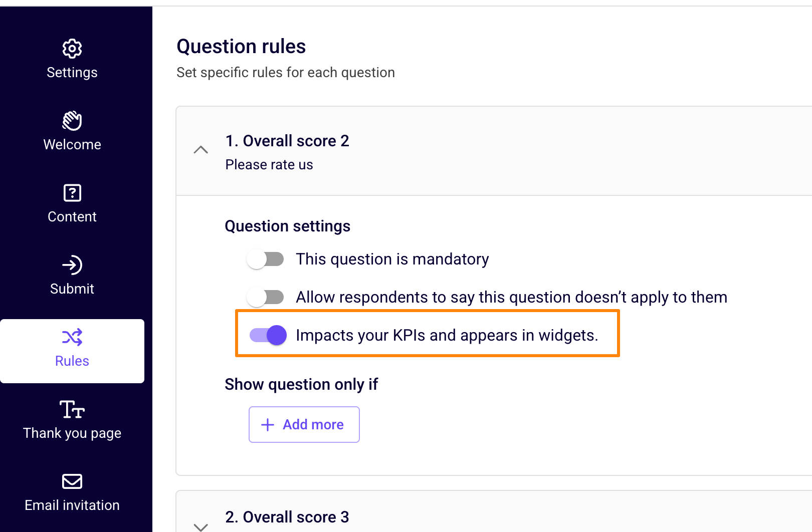Click the plus icon in Add more

click(x=268, y=425)
